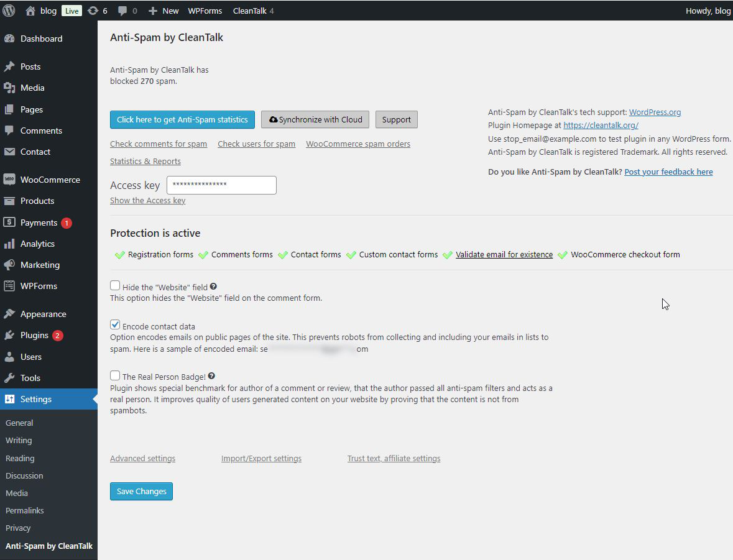Click Post your feedback here link

click(668, 172)
